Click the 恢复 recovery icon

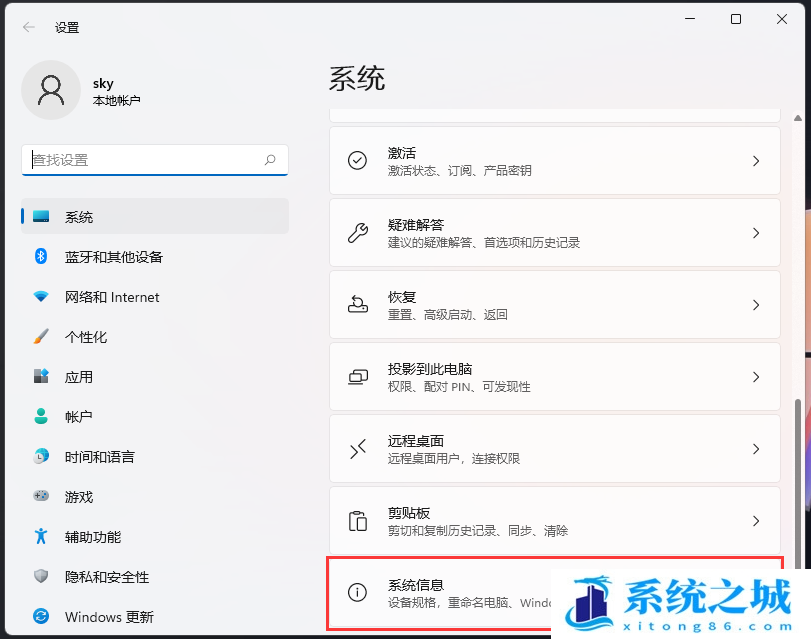coord(357,304)
